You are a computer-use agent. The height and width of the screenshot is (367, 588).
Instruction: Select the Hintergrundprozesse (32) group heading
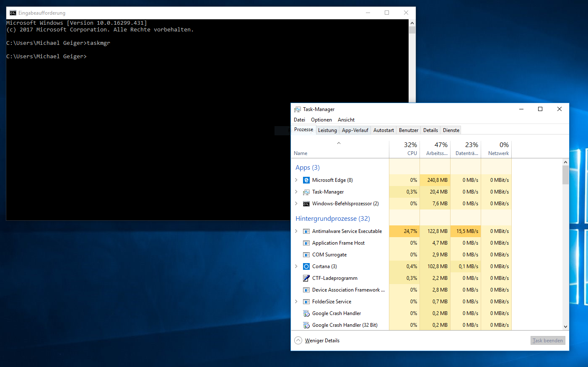click(x=333, y=219)
